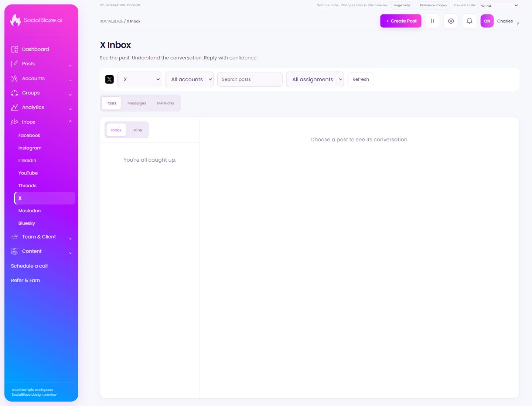This screenshot has width=532, height=406.
Task: Open Schedule a call link
Action: pos(29,266)
